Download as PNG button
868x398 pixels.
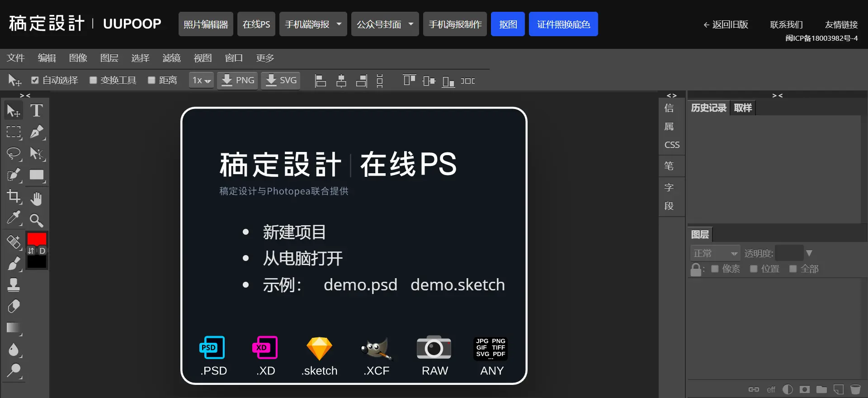tap(238, 81)
